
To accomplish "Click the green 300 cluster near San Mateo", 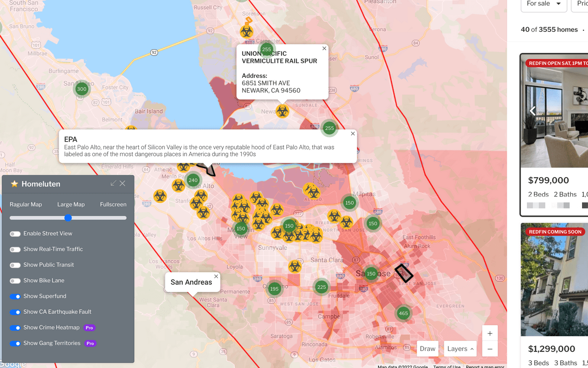I will pyautogui.click(x=81, y=89).
